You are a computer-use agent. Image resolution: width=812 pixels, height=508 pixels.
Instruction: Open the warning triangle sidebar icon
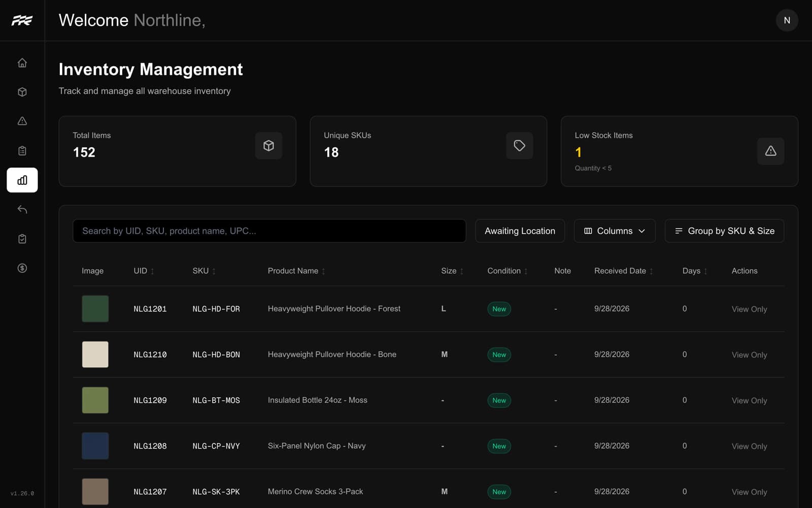tap(22, 121)
